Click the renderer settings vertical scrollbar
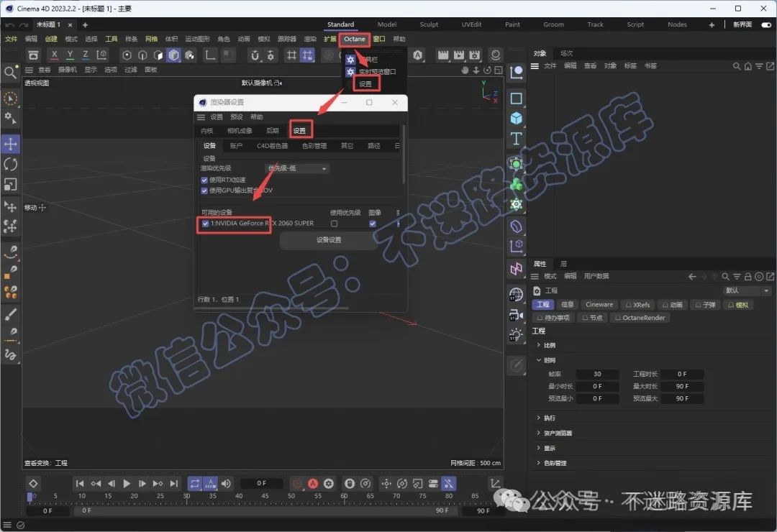The width and height of the screenshot is (777, 532). [x=404, y=154]
